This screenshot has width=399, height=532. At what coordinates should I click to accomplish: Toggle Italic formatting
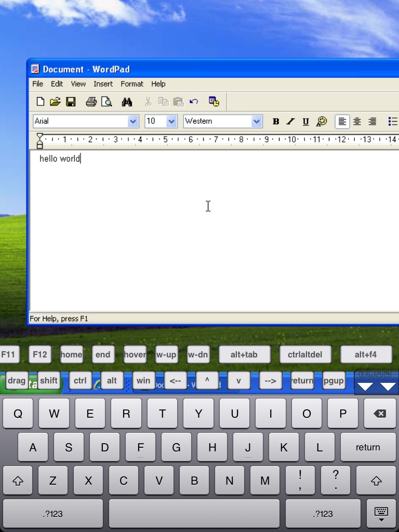pyautogui.click(x=290, y=122)
